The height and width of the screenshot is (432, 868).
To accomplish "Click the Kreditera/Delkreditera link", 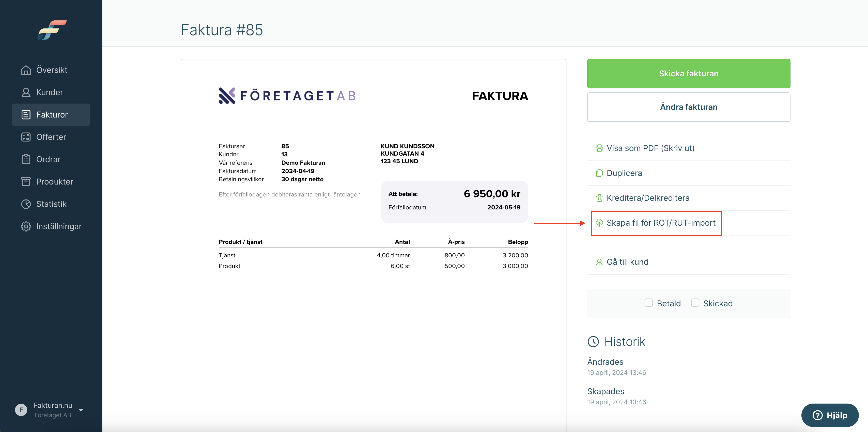I will 648,198.
